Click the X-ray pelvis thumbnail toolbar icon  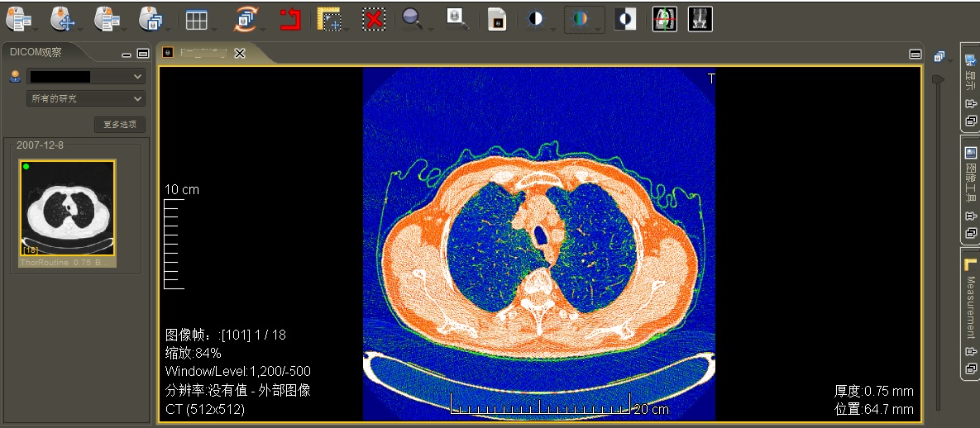(x=700, y=19)
